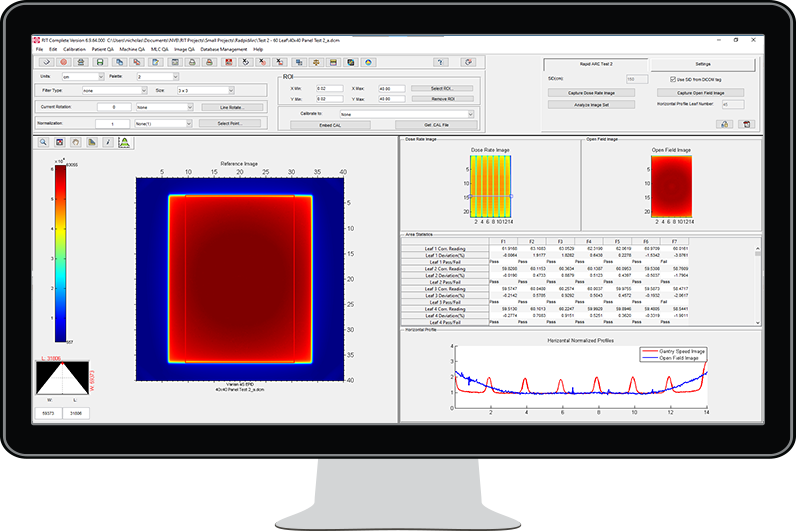Click the red record circle icon
This screenshot has width=797, height=531.
coord(62,62)
